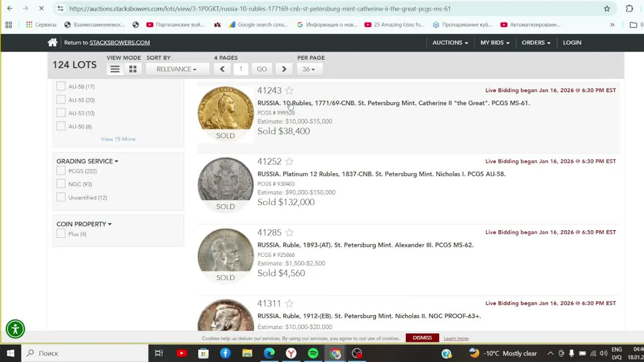The height and width of the screenshot is (362, 644).
Task: Open the My Bids menu
Action: click(495, 43)
